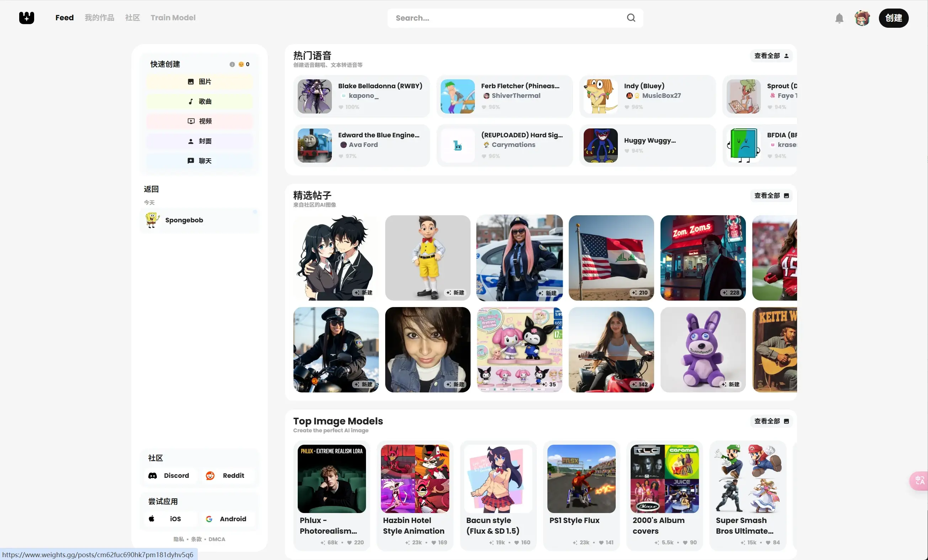Click the Weights logo icon
The image size is (928, 560).
pos(26,18)
